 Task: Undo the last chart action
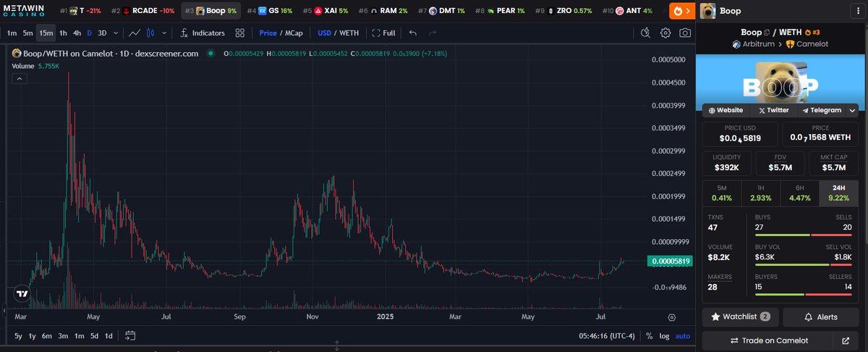[x=412, y=33]
